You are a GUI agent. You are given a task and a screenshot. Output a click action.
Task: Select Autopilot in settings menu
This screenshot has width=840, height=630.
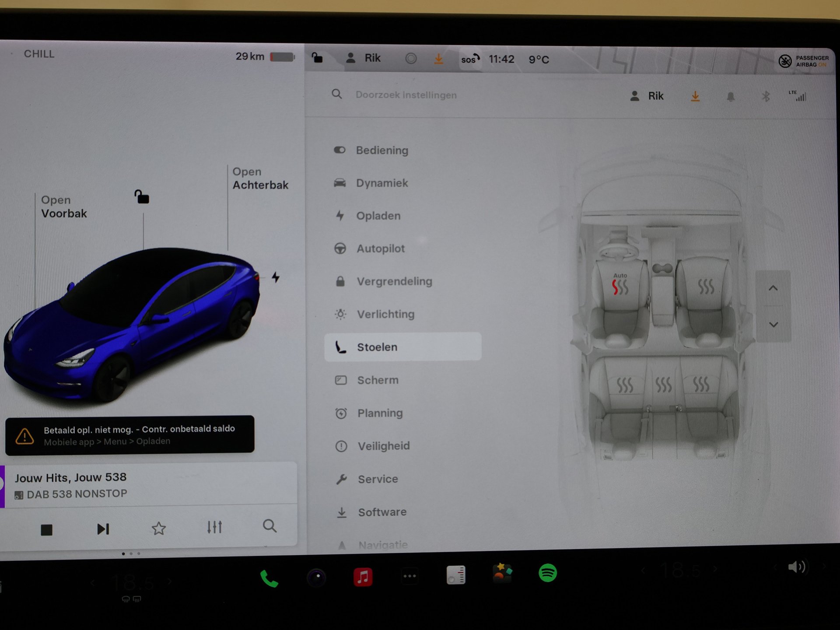click(380, 248)
